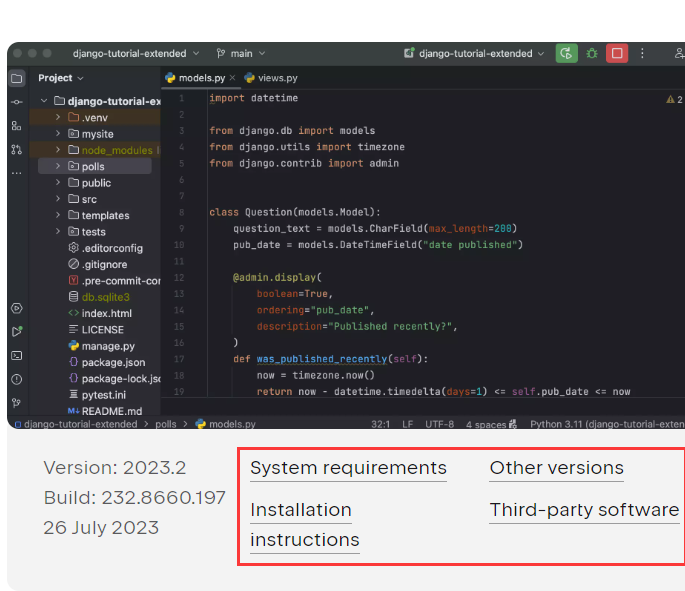Change the LF line separator setting
Screen dimensions: 685x591
tap(408, 424)
